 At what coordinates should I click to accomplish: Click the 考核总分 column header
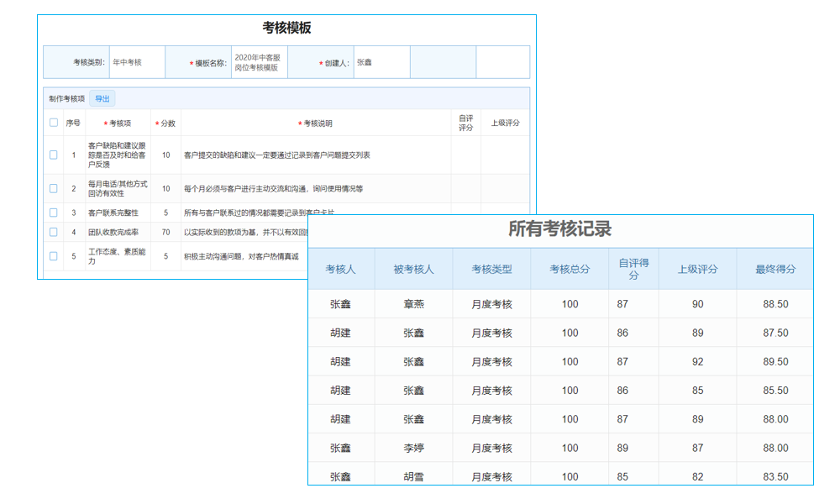coord(570,272)
